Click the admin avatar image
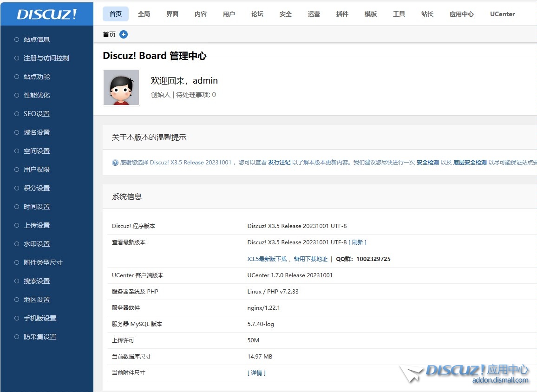537x392 pixels. coord(121,88)
